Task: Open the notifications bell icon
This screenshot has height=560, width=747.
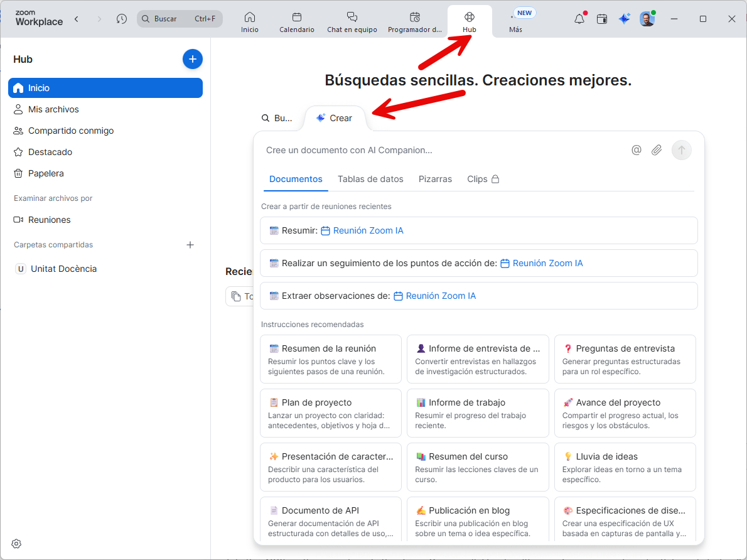Action: click(x=579, y=19)
